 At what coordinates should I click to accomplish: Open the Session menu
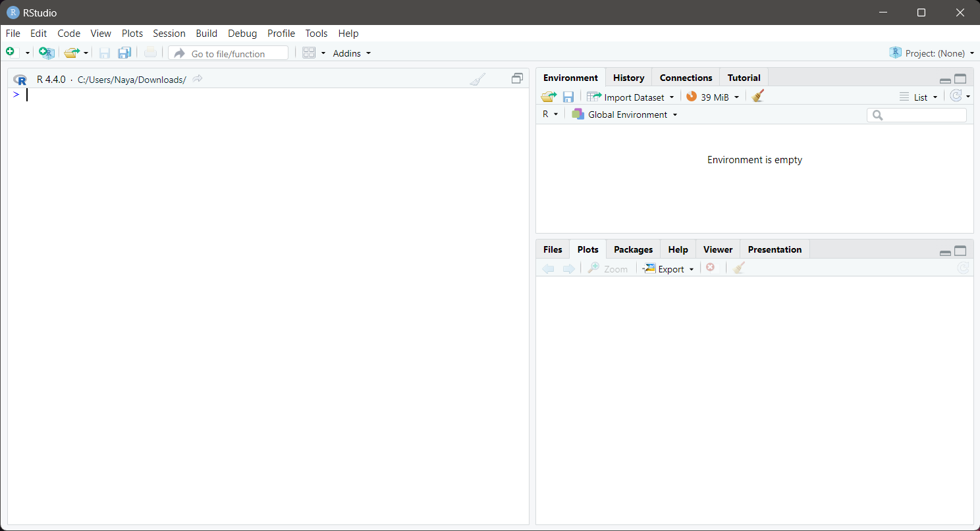pyautogui.click(x=169, y=34)
